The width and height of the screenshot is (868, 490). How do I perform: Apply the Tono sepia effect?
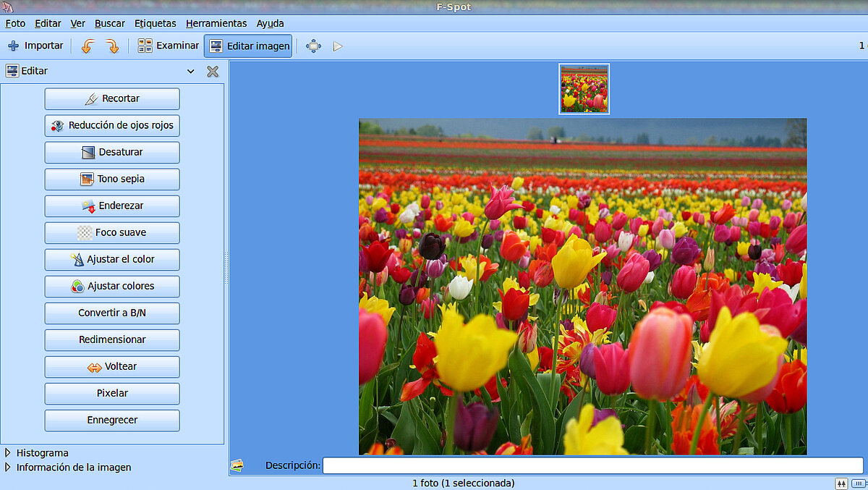(x=112, y=179)
